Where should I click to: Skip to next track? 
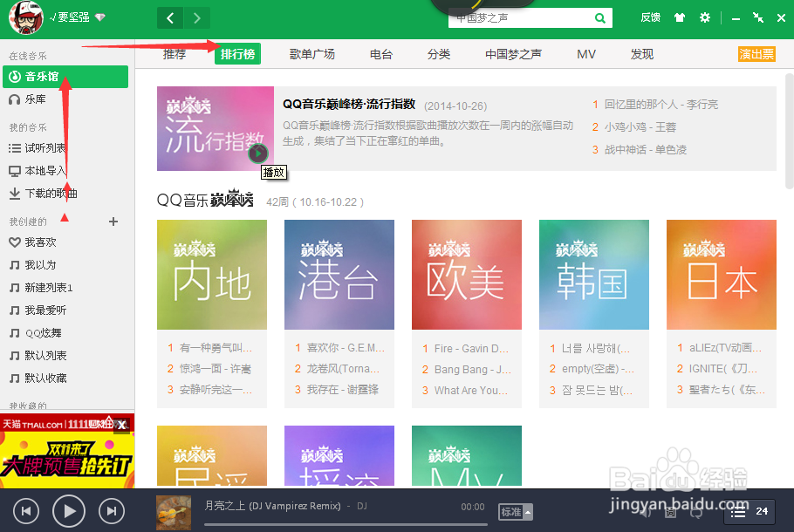tap(112, 511)
